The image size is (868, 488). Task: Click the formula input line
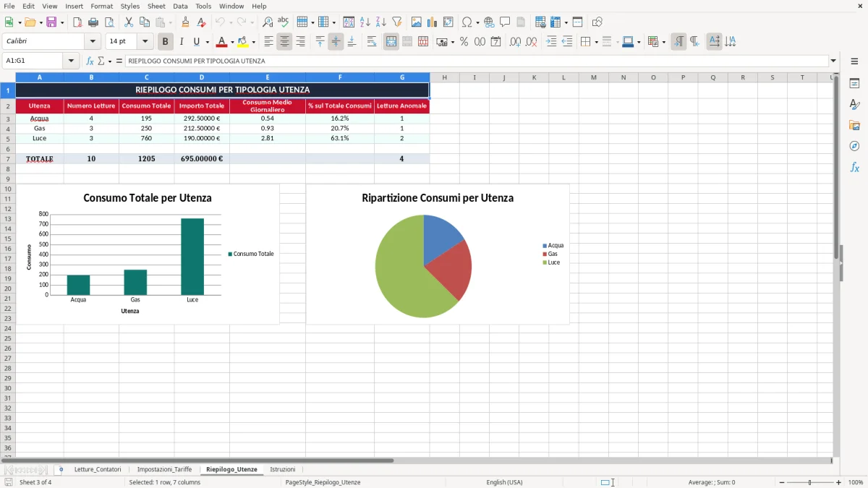(x=476, y=61)
